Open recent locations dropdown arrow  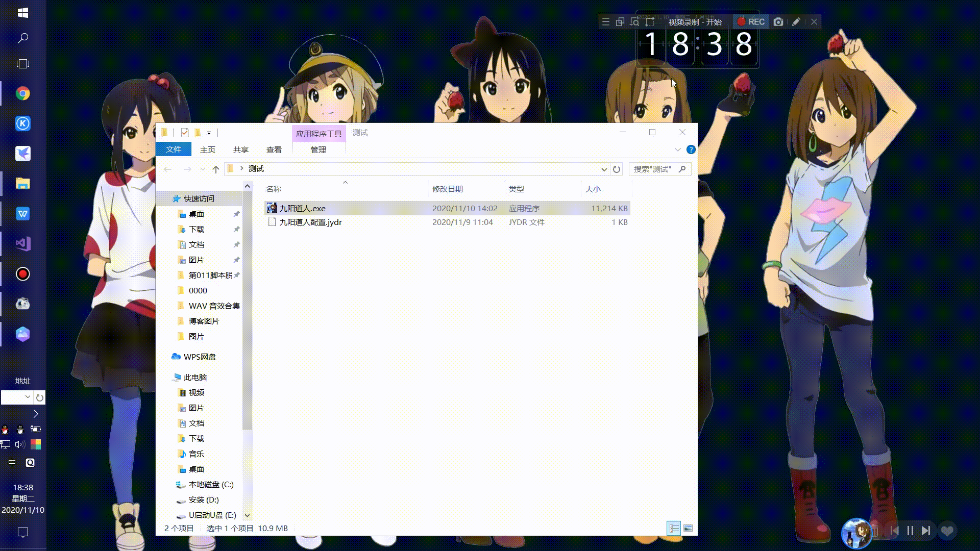coord(203,169)
